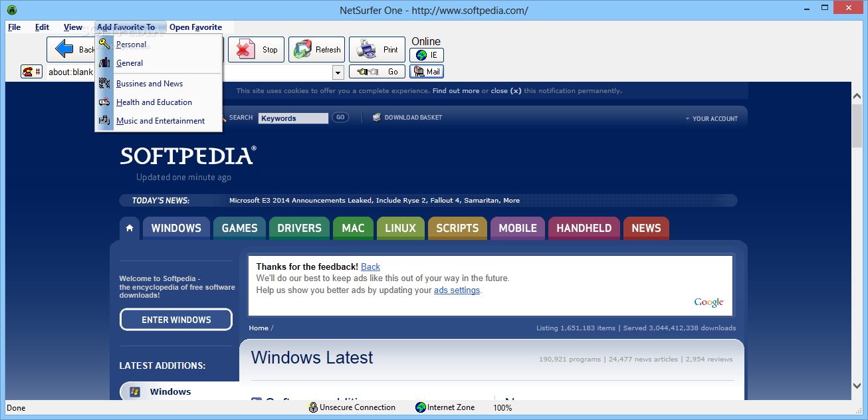The image size is (868, 420).
Task: Click ambulance icon beside Health and Education
Action: pyautogui.click(x=104, y=102)
